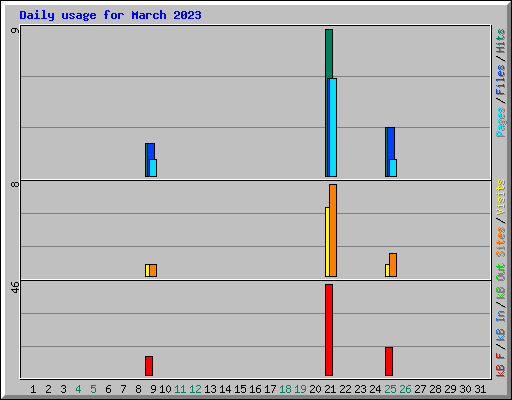Click the cyan Pages bar for day 21
Screen dimensions: 512x400
[333, 127]
